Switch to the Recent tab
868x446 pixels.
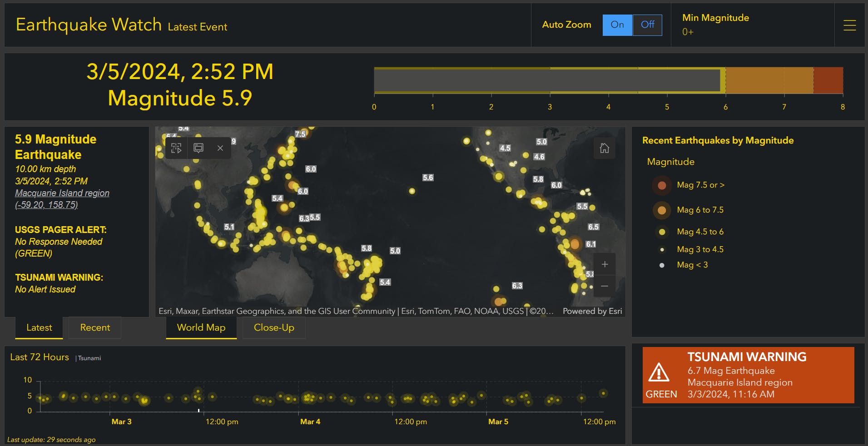(94, 327)
